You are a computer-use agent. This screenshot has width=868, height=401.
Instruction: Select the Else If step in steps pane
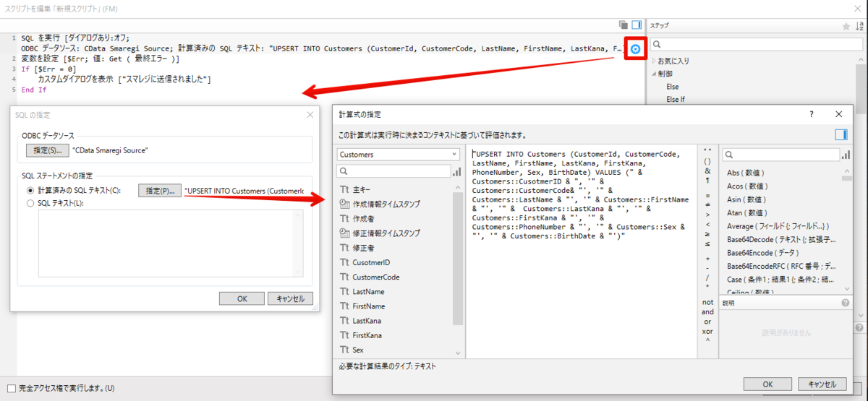coord(676,99)
